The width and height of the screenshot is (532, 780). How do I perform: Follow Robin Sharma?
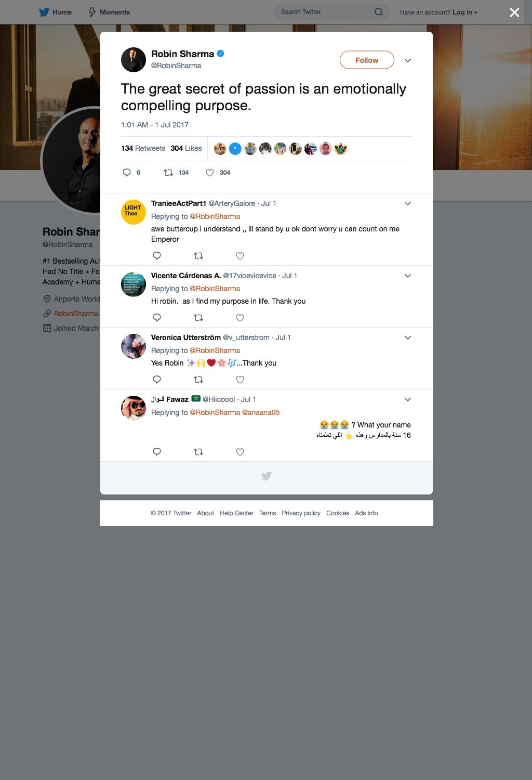(367, 60)
